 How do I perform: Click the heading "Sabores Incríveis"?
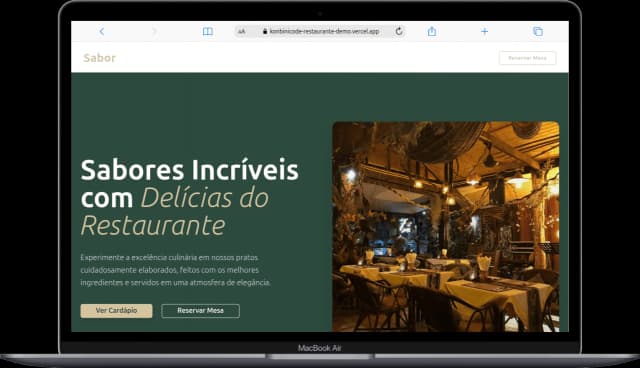tap(190, 170)
